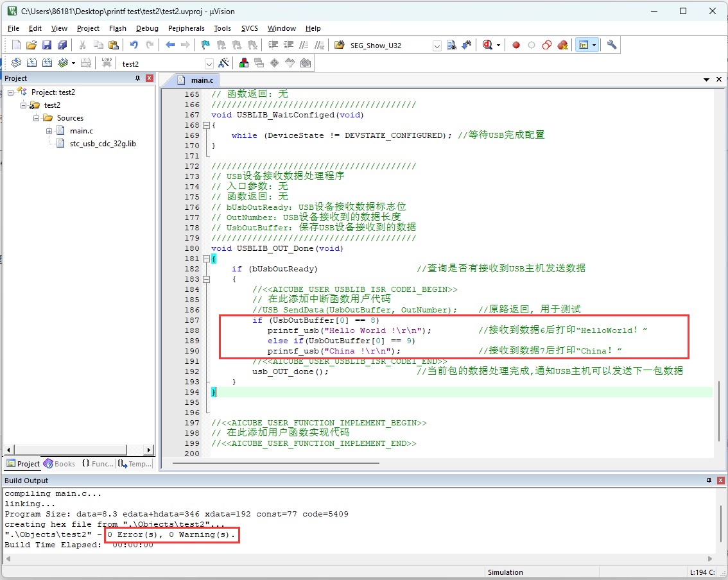Select stc_usb_cdc_32g.lib in project tree
728x580 pixels.
pos(103,144)
